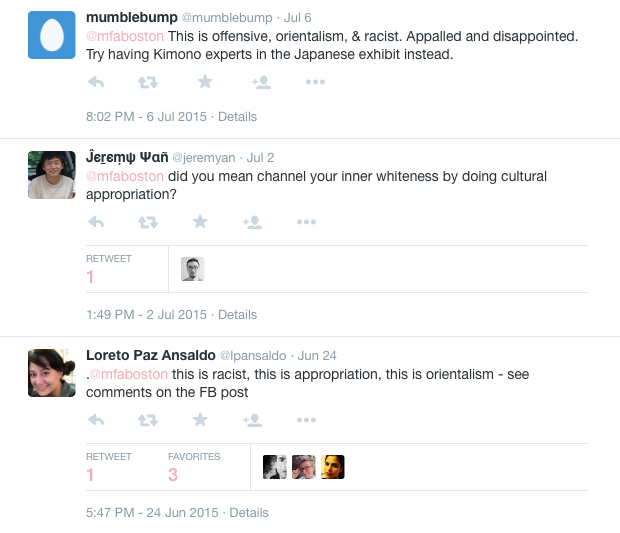Follow Loreto Paz Ansaldo via add-person icon

click(x=253, y=420)
